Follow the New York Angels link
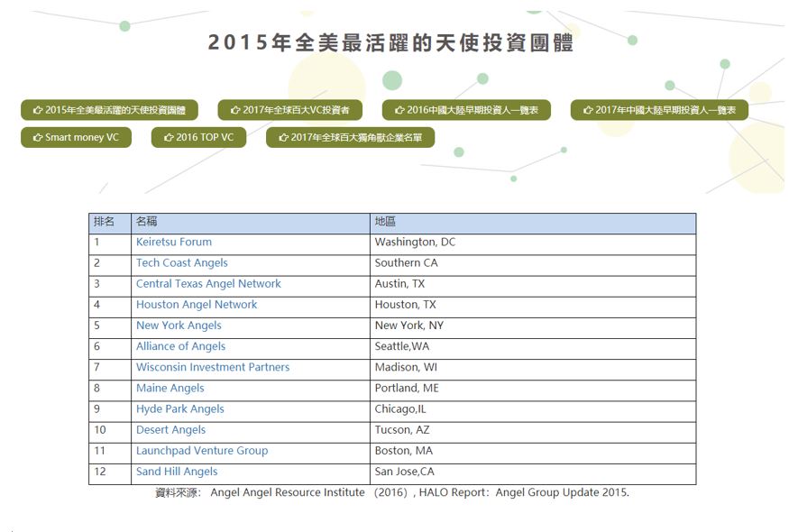Viewport: 789px width, 532px height. [x=179, y=326]
